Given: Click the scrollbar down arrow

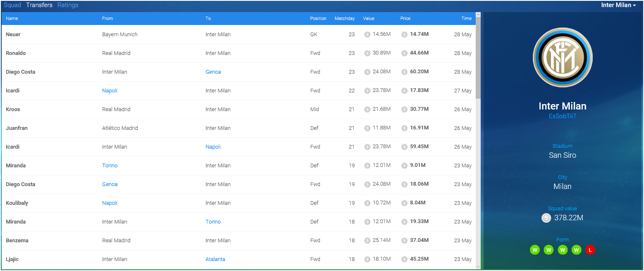Looking at the screenshot, I should [x=478, y=266].
